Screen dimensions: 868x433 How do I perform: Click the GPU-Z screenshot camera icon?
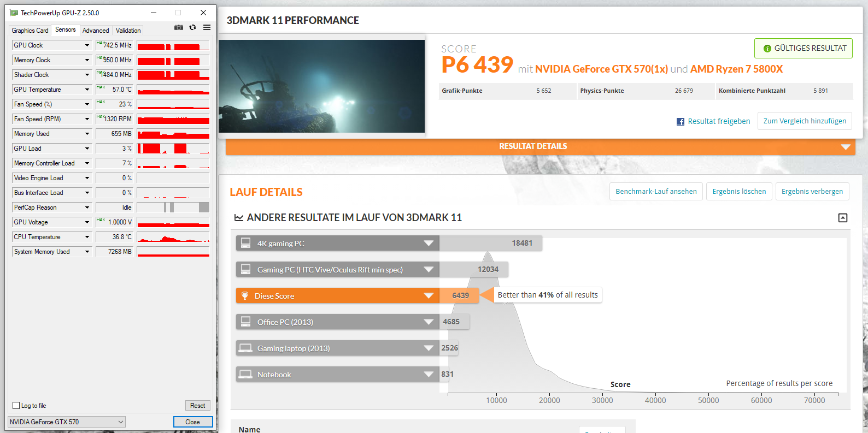point(179,27)
